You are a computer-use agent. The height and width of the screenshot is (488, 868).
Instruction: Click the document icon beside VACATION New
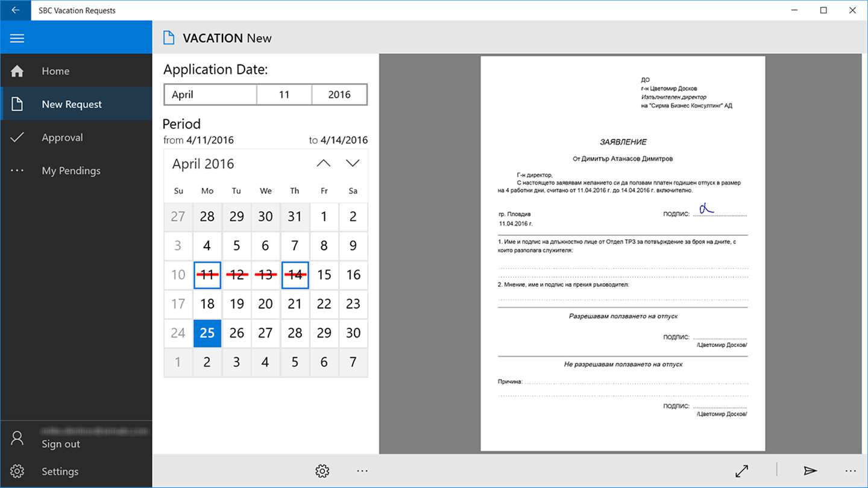click(x=169, y=38)
